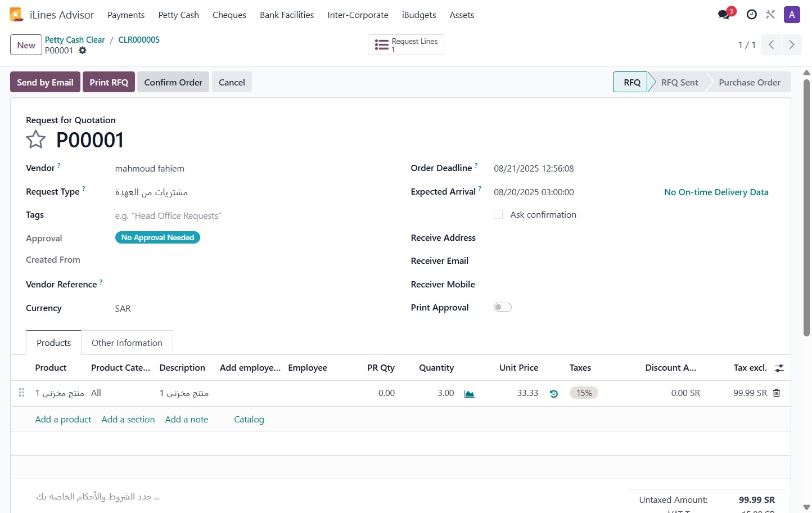Image resolution: width=812 pixels, height=513 pixels.
Task: Click the Request Lines list icon
Action: [382, 45]
